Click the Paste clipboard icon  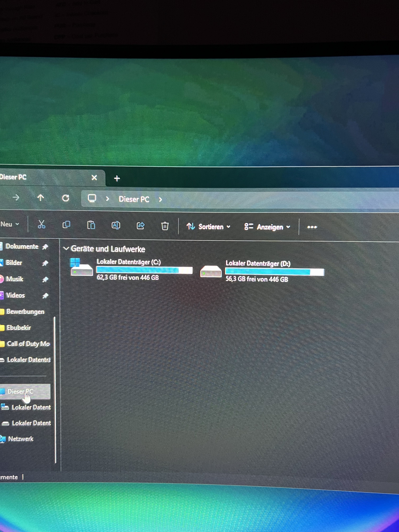pos(91,225)
